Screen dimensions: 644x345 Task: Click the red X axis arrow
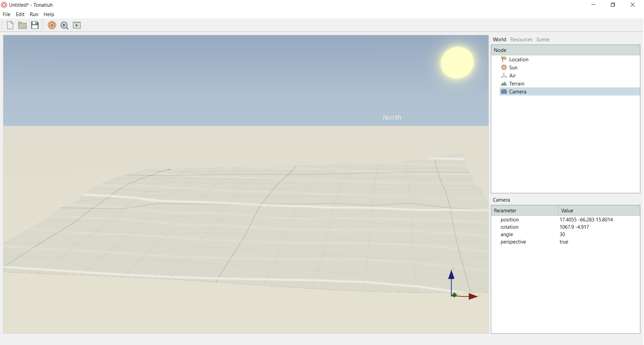point(473,296)
